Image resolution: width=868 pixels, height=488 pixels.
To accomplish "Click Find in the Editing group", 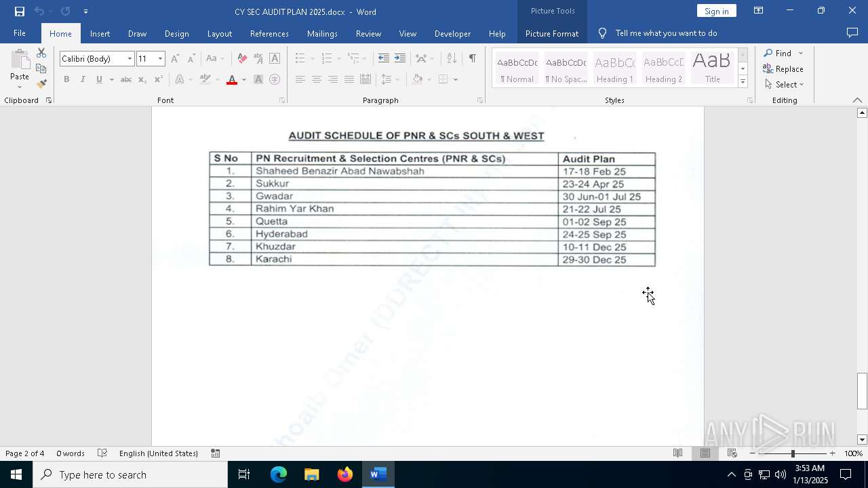I will click(x=777, y=54).
